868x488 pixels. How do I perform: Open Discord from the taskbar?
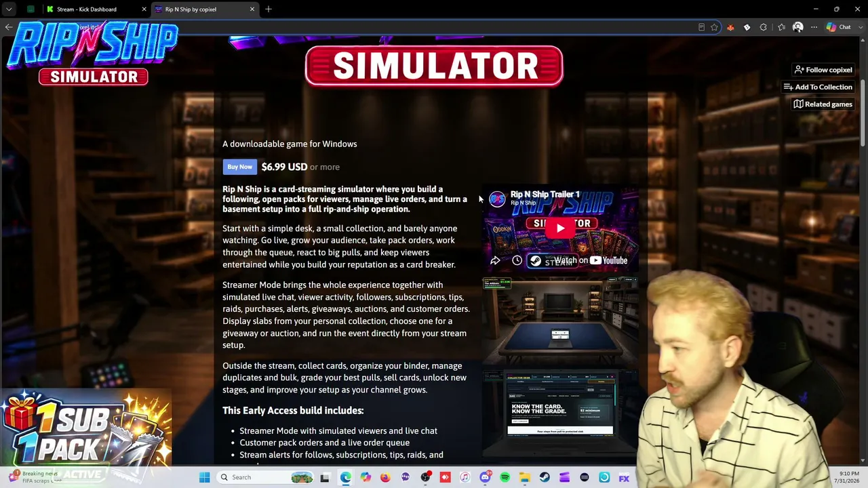(485, 477)
